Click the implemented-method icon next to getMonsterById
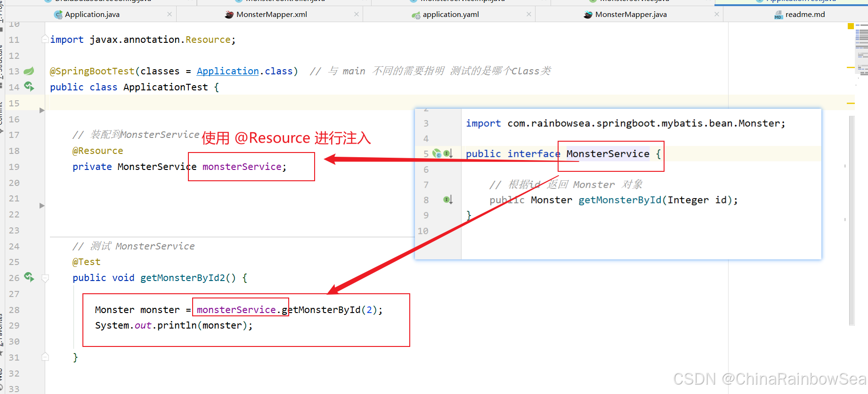Screen dimensions: 868x394 coord(447,200)
